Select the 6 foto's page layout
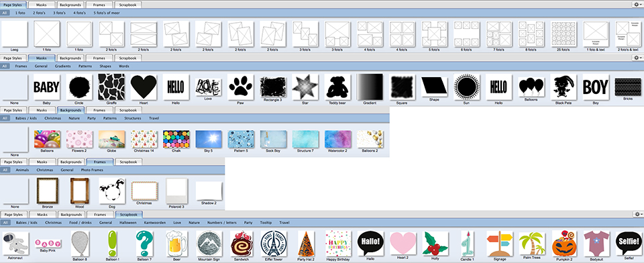Image resolution: width=644 pixels, height=263 pixels. [x=467, y=34]
